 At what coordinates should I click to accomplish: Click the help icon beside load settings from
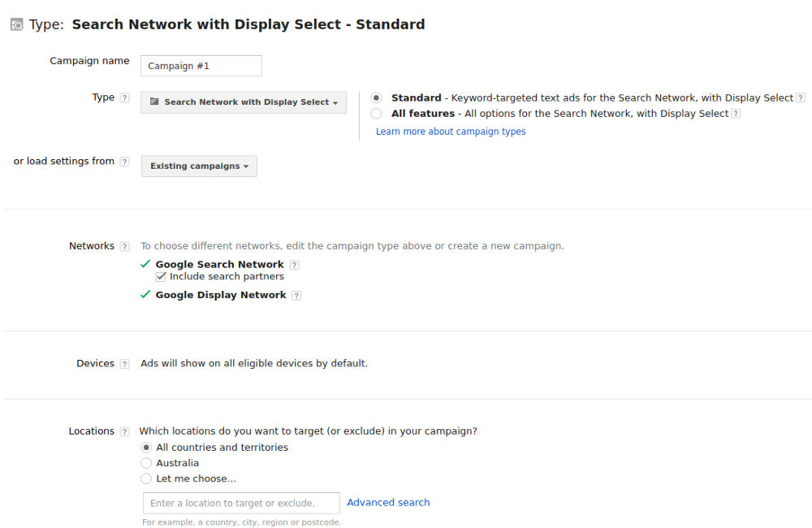click(x=124, y=162)
